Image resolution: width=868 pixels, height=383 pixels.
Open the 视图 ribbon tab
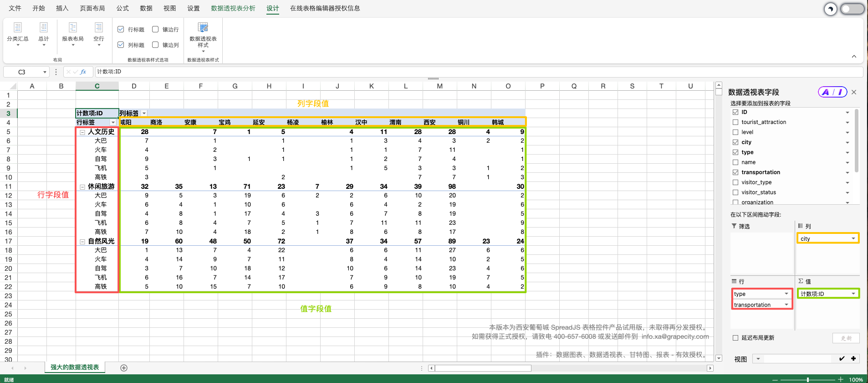(x=170, y=8)
